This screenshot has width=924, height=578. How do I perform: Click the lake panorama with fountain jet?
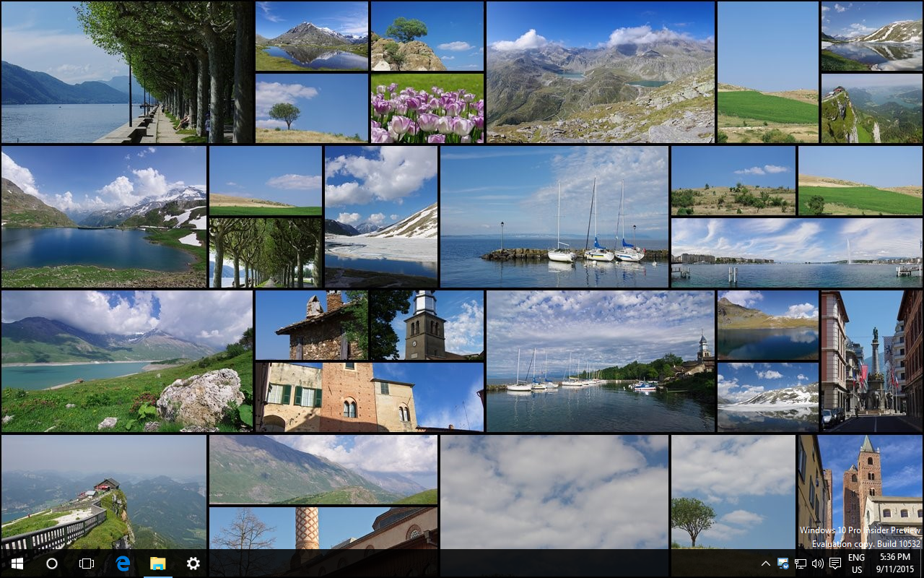[x=797, y=253]
